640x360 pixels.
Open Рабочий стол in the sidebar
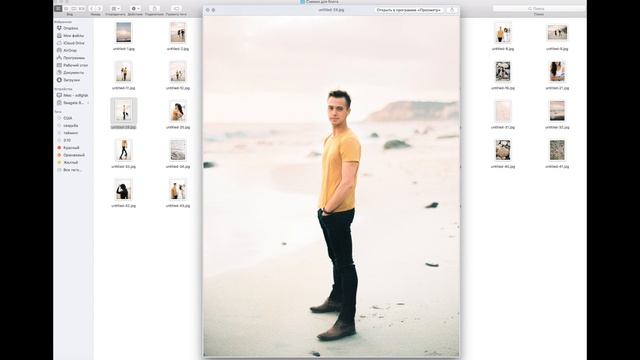pyautogui.click(x=73, y=65)
